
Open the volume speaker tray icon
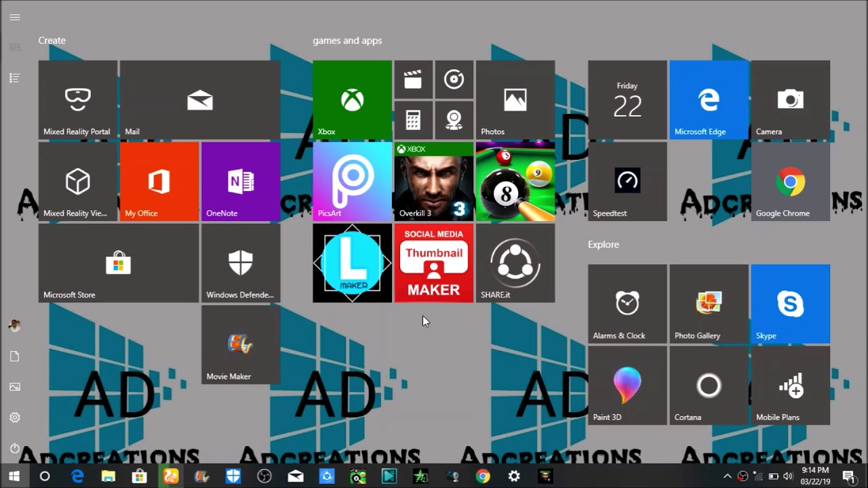pos(787,476)
